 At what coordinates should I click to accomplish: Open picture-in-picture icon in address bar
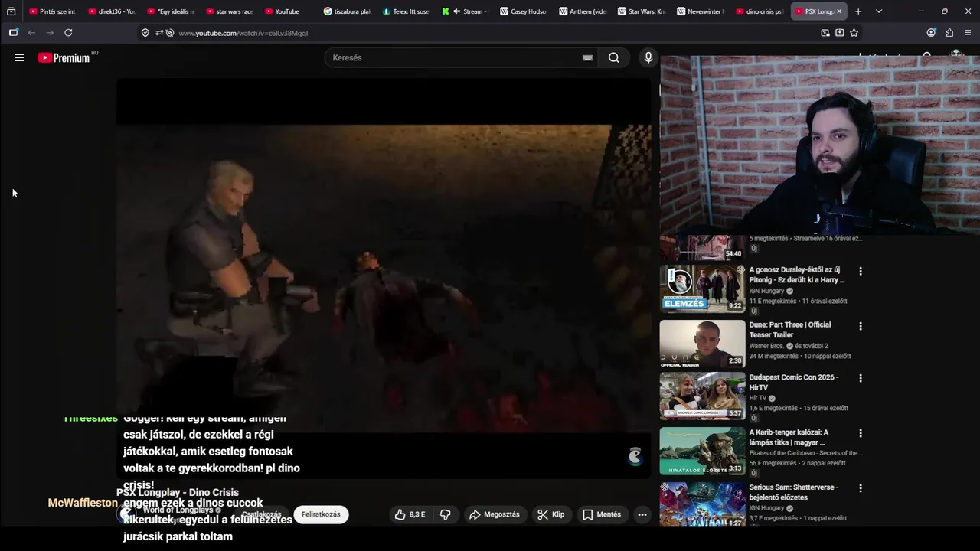[x=825, y=33]
